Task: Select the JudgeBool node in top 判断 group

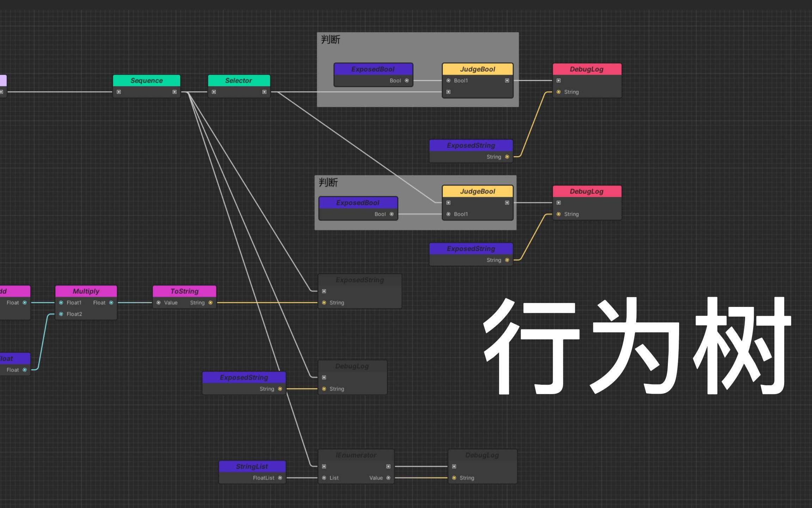Action: pos(477,69)
